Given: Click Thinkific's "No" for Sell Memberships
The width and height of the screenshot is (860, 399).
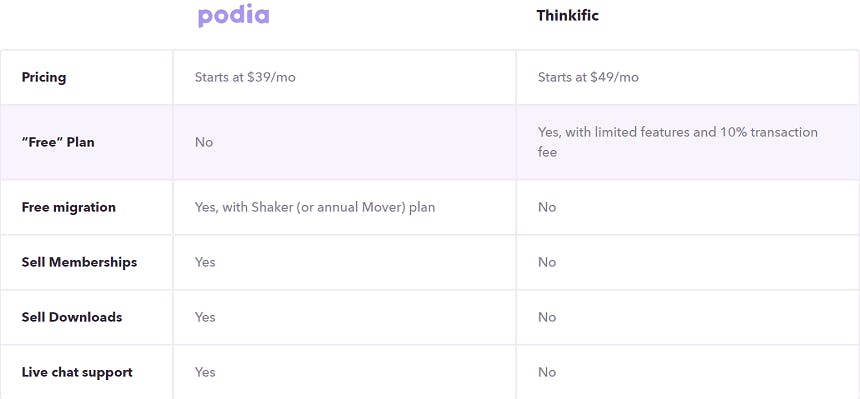Looking at the screenshot, I should pyautogui.click(x=547, y=262).
